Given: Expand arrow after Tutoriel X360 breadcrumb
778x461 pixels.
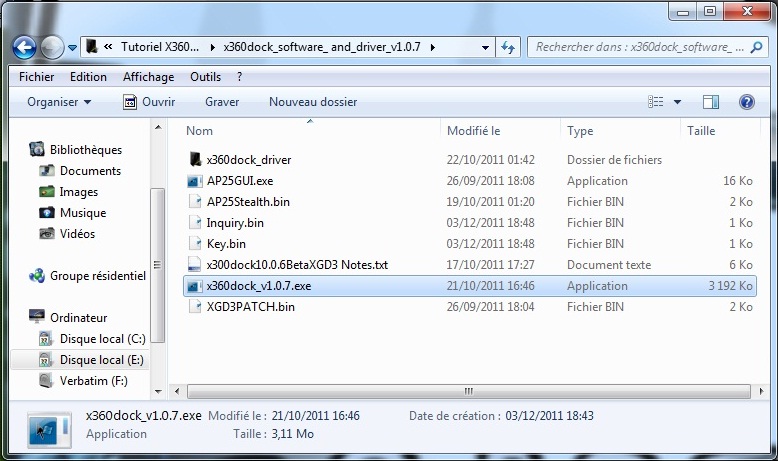Looking at the screenshot, I should pos(212,48).
